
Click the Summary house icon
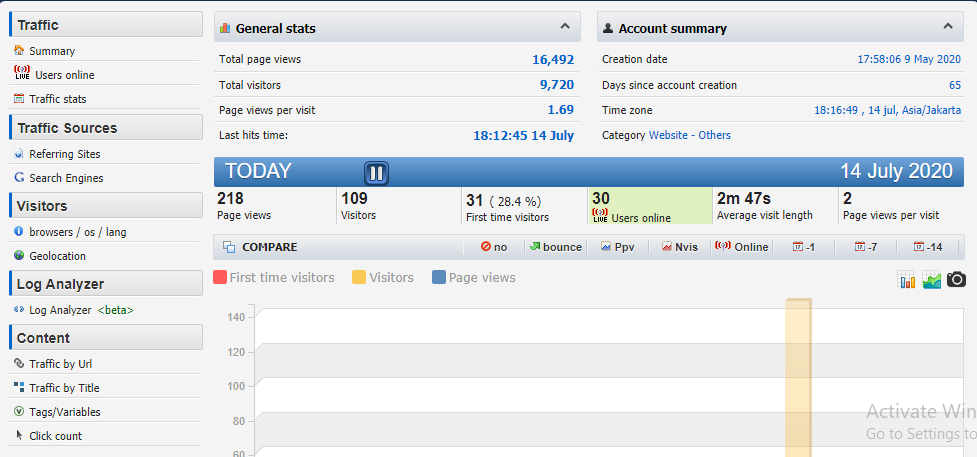(x=19, y=50)
